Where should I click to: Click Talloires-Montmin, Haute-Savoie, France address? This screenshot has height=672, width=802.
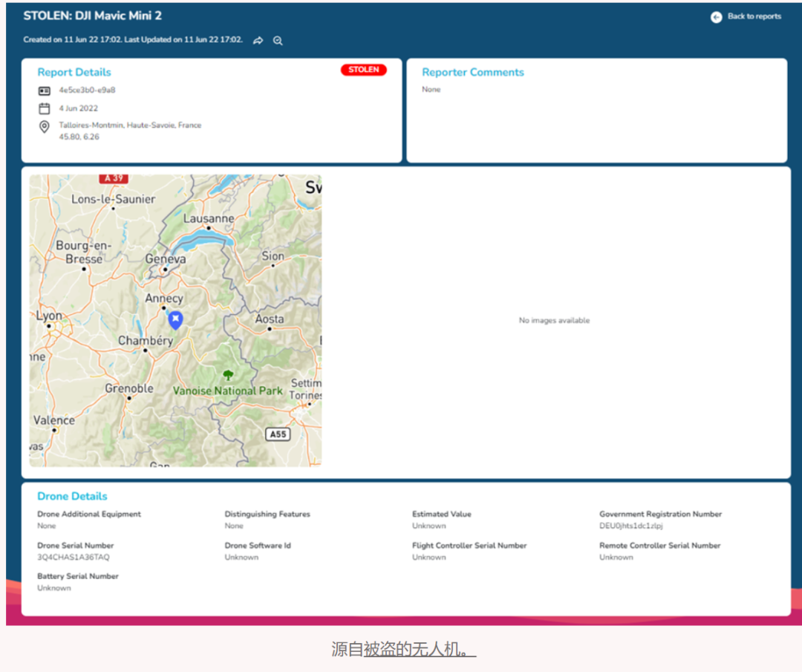coord(130,125)
